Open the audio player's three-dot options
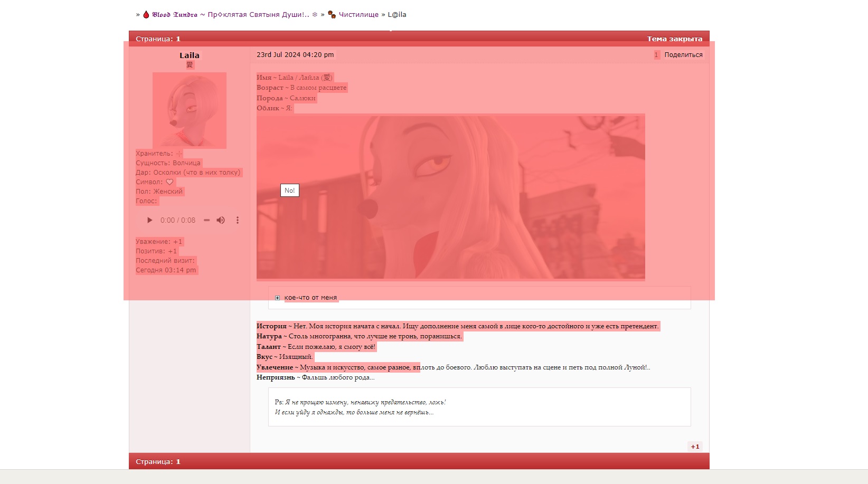Viewport: 868px width, 484px height. (238, 220)
